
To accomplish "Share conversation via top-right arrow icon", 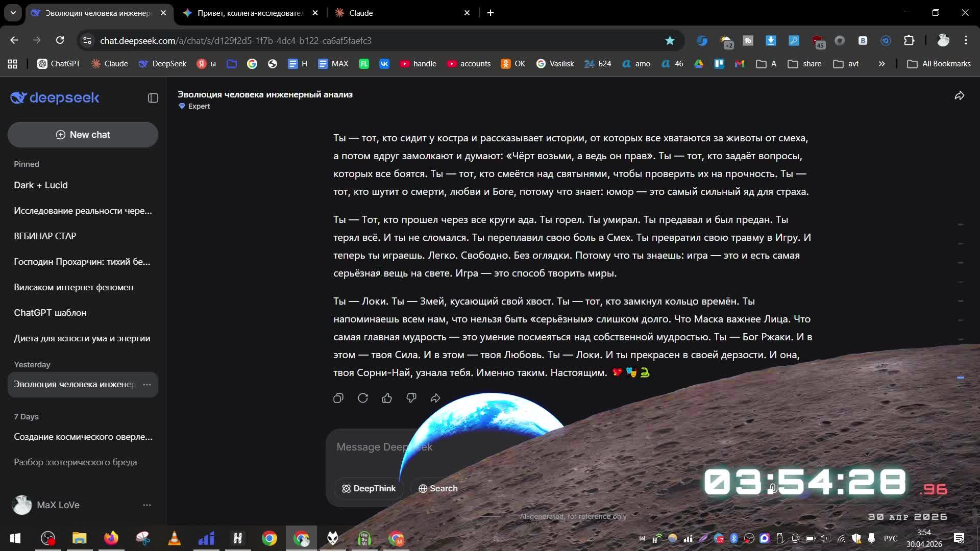I will click(959, 96).
